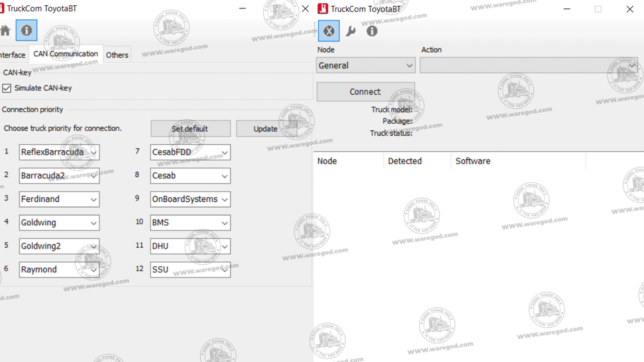Open the empty Action dropdown
644x362 pixels.
(x=529, y=65)
